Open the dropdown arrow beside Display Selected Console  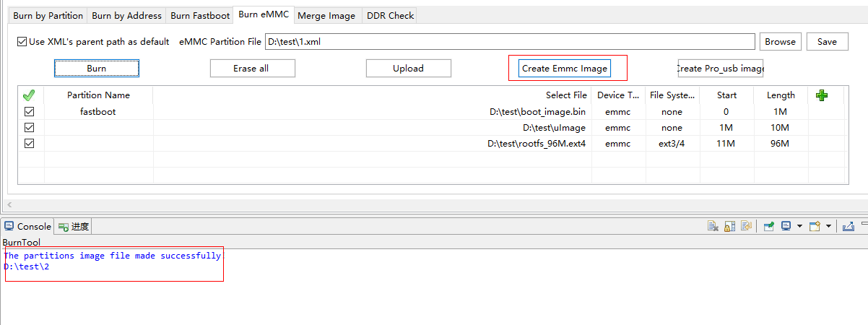click(799, 227)
